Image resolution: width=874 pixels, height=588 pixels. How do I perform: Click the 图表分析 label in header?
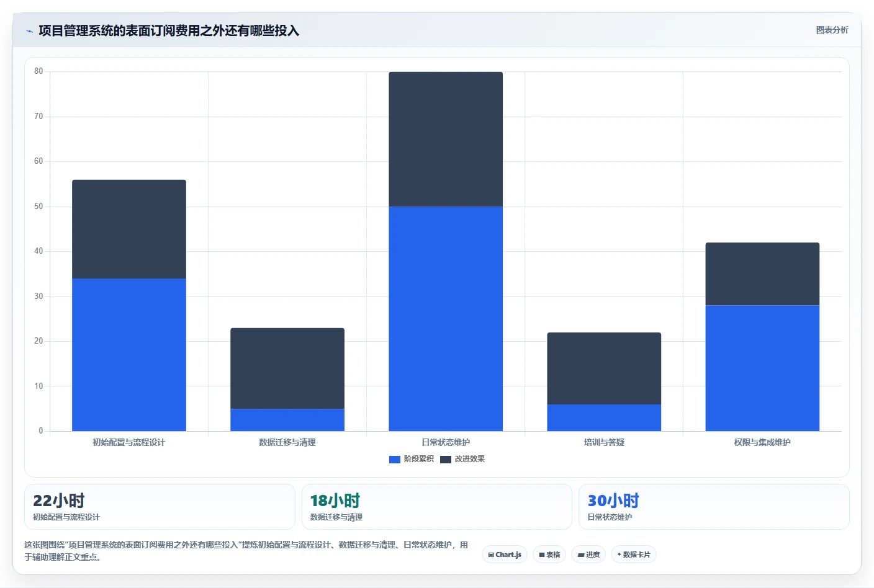click(x=832, y=30)
